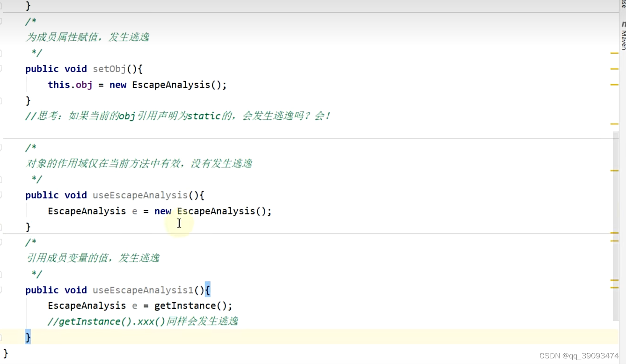Image resolution: width=626 pixels, height=364 pixels.
Task: Click comment '为成员属性赋值，发生逃逸'
Action: [87, 37]
